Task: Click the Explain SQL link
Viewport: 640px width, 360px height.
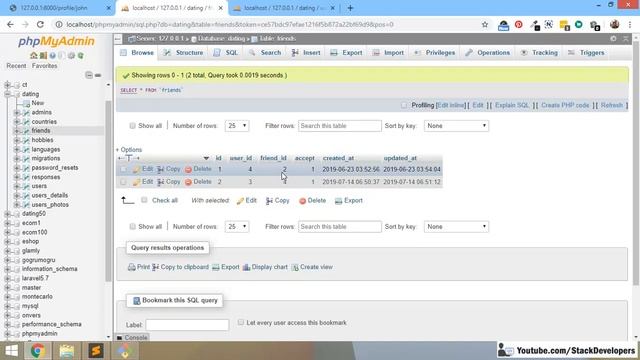Action: tap(512, 105)
